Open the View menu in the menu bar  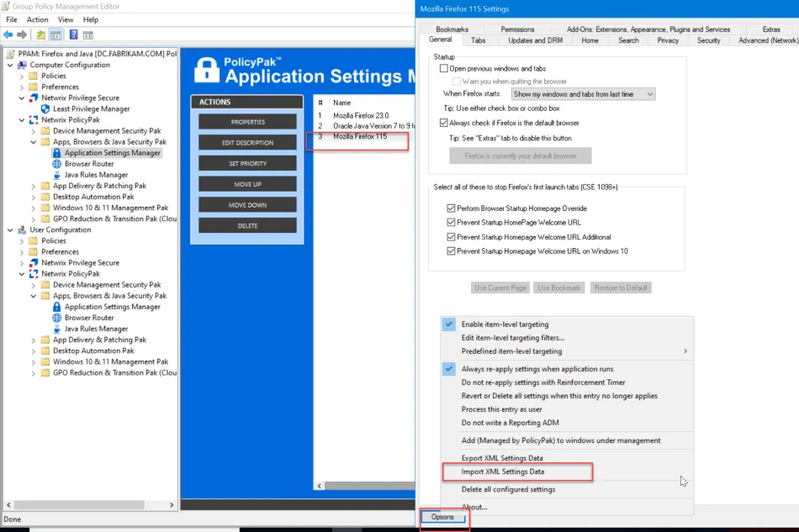pyautogui.click(x=66, y=19)
